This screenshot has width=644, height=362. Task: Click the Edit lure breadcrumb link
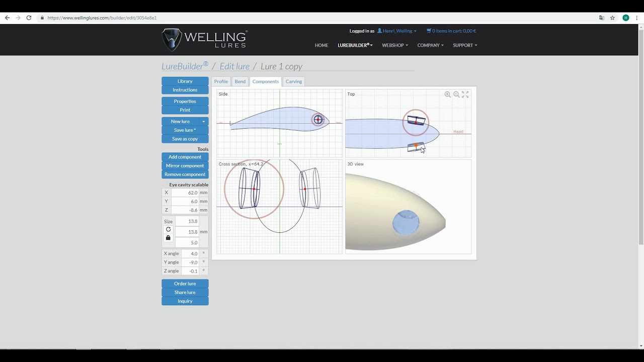pyautogui.click(x=234, y=66)
